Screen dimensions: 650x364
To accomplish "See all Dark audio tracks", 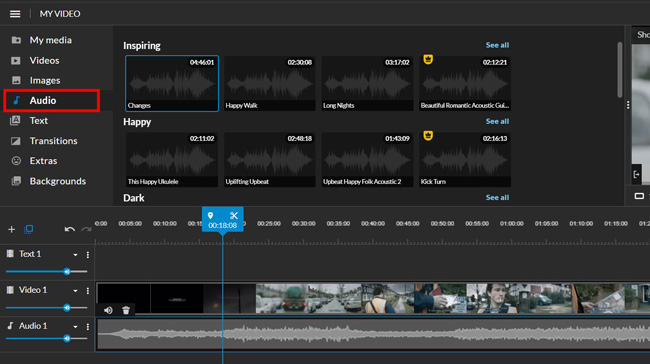I will (x=497, y=198).
